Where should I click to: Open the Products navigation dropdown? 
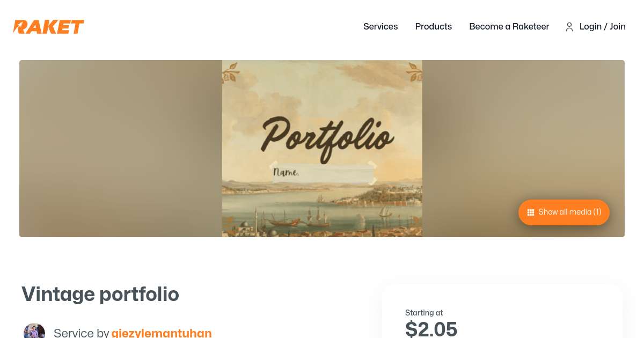point(433,27)
